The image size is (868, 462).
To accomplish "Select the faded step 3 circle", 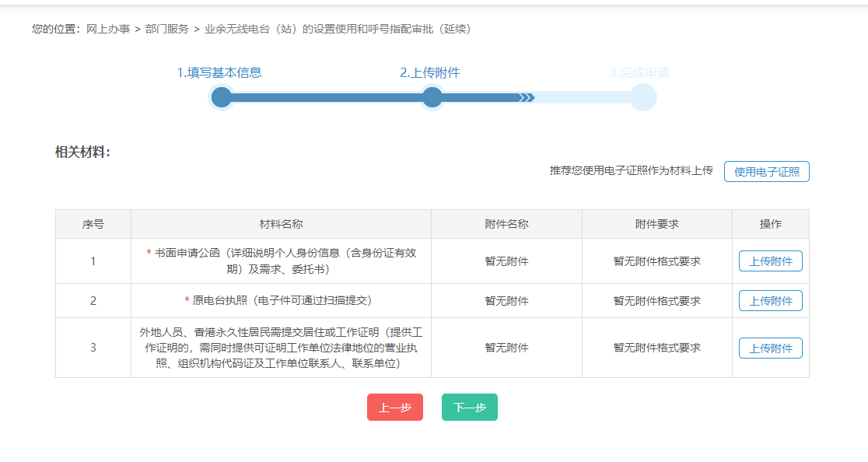I will [643, 97].
